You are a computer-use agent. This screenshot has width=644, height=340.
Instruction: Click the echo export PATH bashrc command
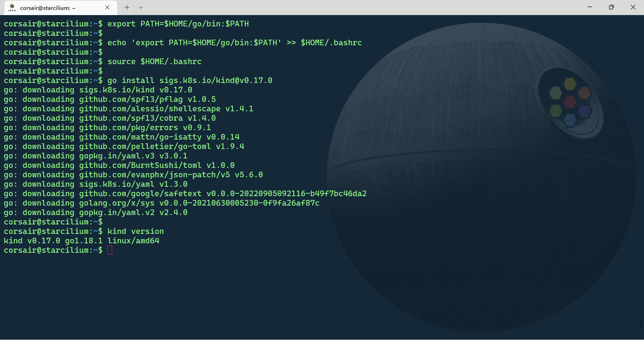pyautogui.click(x=234, y=42)
